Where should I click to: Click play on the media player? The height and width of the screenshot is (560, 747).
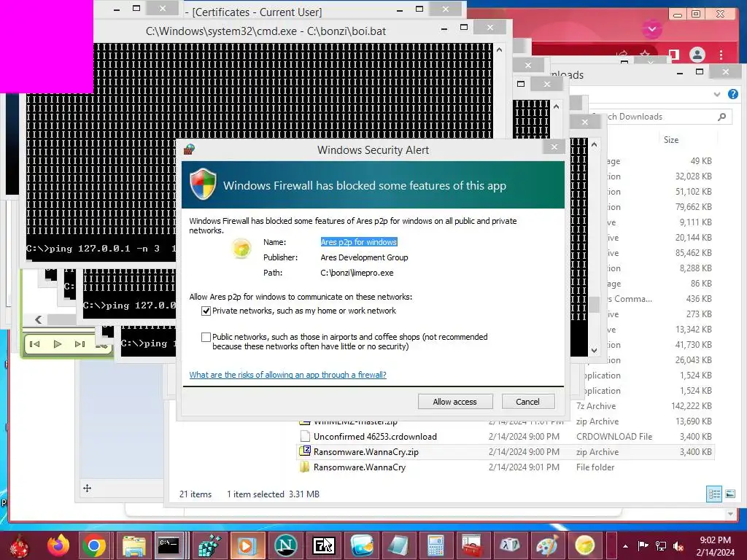pyautogui.click(x=57, y=344)
